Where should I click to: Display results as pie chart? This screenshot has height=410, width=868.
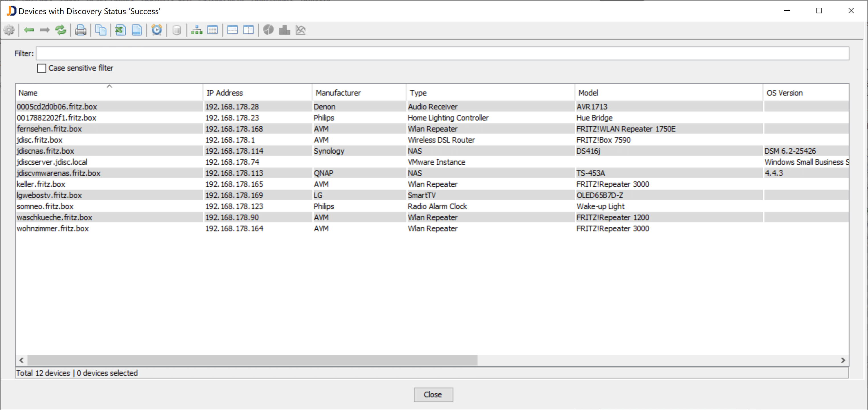coord(268,30)
